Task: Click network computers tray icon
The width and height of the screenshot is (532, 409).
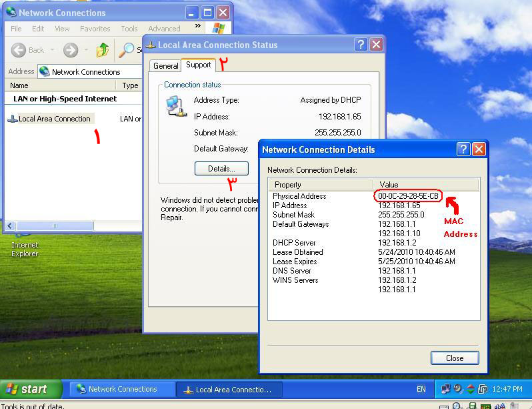Action: (445, 388)
